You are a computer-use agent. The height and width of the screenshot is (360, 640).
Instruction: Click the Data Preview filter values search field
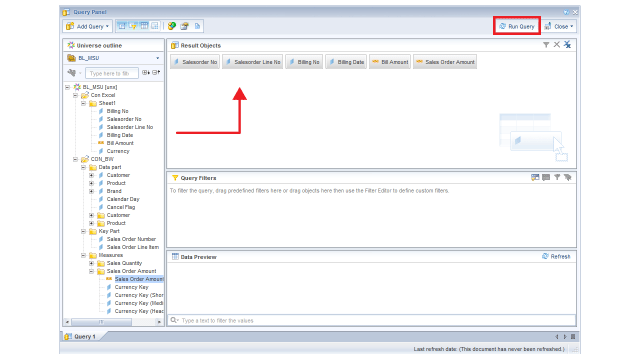point(371,320)
